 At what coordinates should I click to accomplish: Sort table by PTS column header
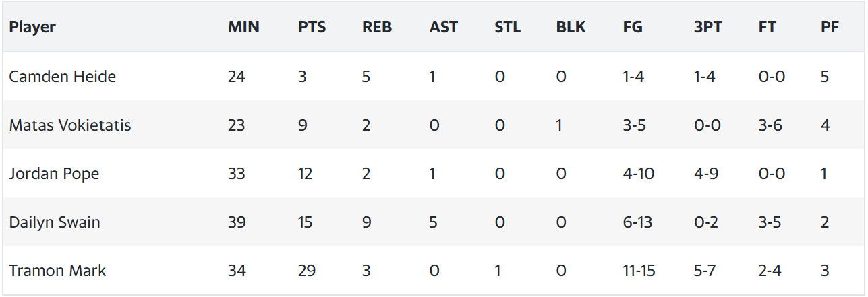(312, 28)
